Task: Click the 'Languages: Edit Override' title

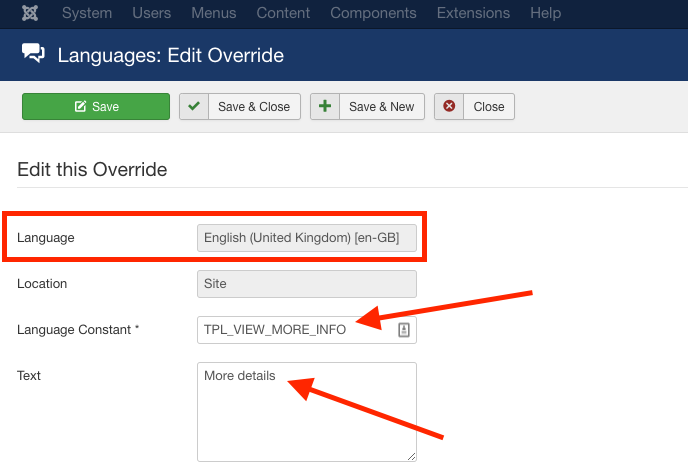Action: pyautogui.click(x=171, y=55)
